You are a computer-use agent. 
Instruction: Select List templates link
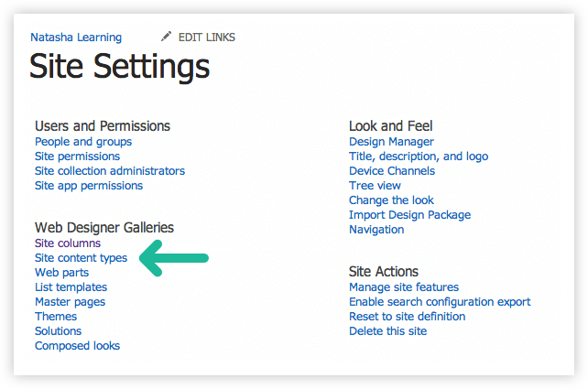[x=71, y=287]
